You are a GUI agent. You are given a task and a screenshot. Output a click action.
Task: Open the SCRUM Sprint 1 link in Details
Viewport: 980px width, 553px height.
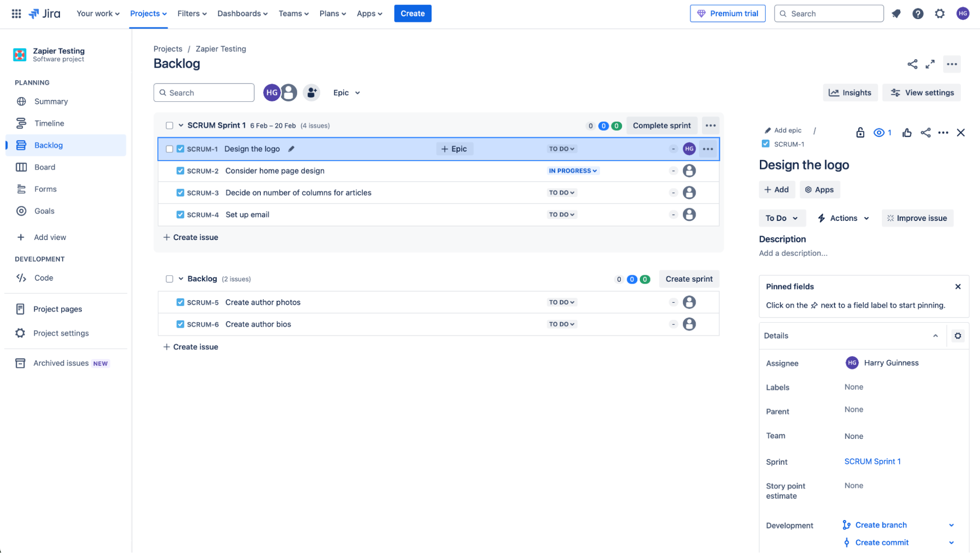[873, 461]
